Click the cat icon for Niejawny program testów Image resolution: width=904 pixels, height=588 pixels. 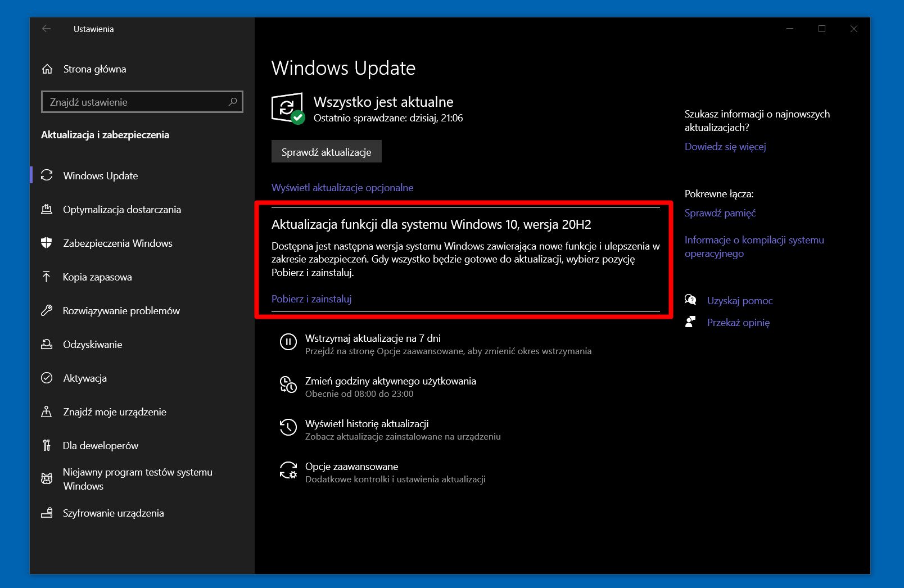coord(47,479)
